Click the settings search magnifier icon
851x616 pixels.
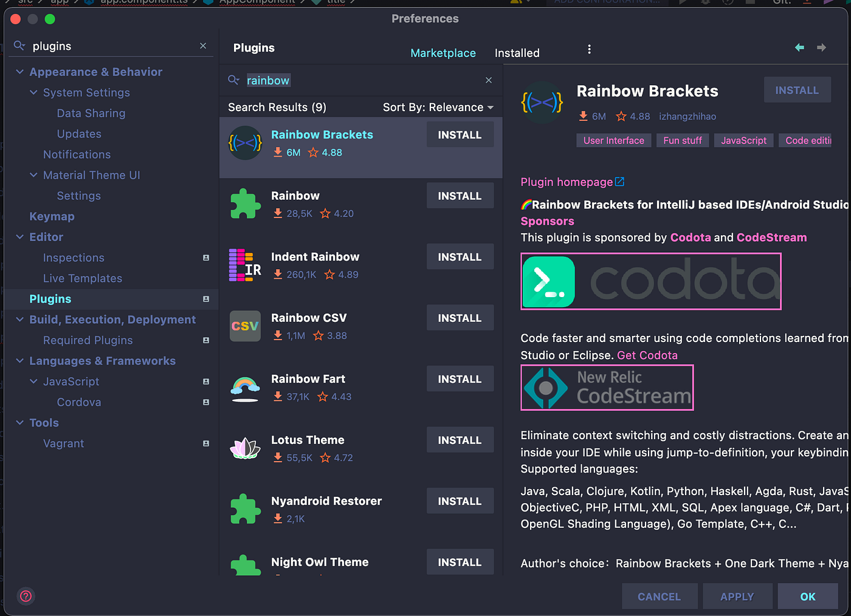19,46
